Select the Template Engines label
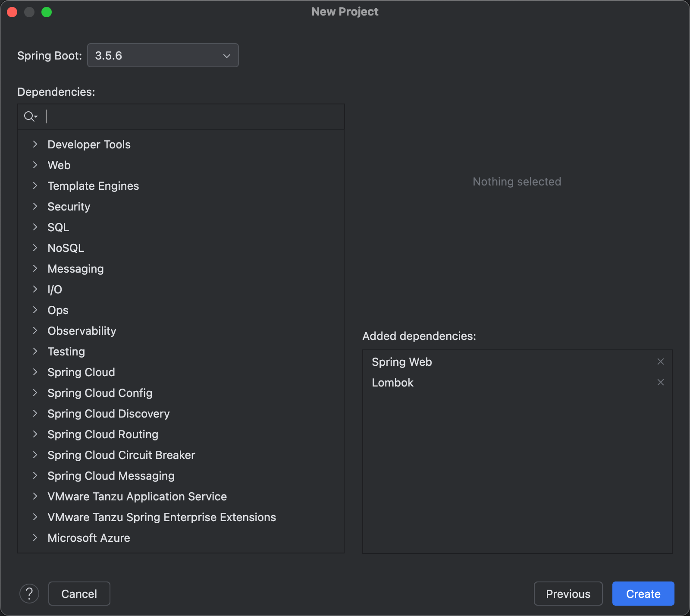 pos(93,186)
